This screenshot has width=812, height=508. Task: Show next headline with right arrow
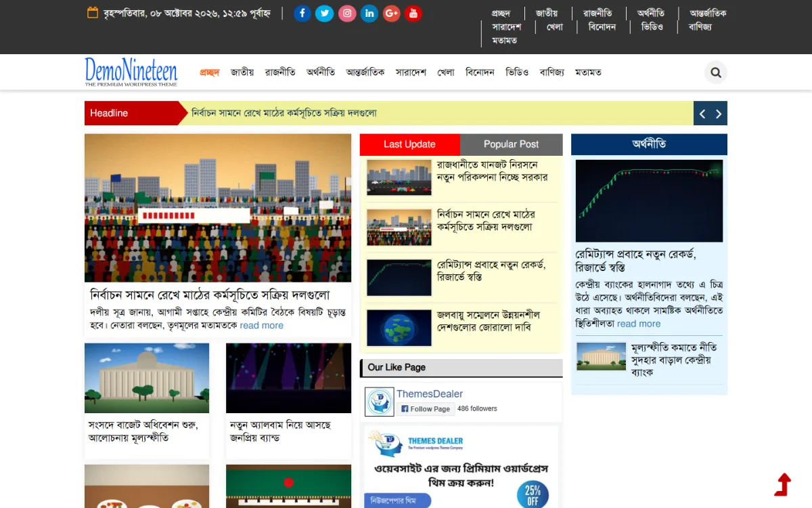point(719,113)
